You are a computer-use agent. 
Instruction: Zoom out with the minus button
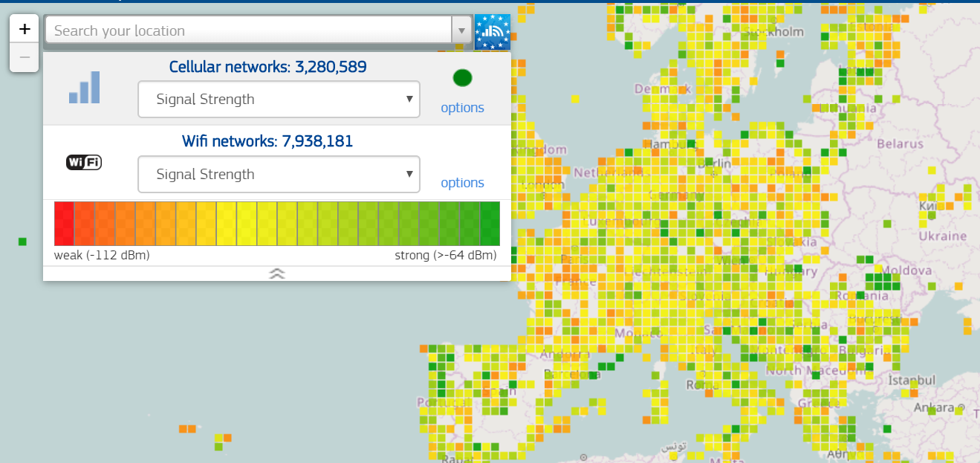[x=25, y=57]
